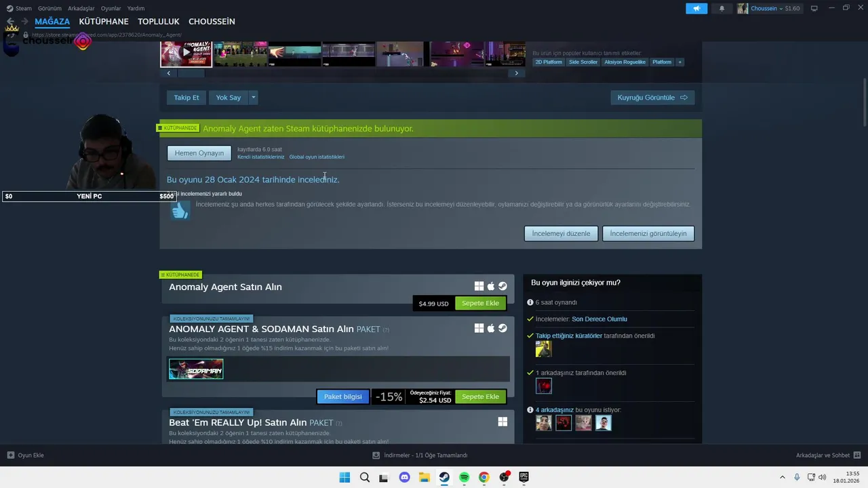The width and height of the screenshot is (868, 488).
Task: Open Spotify from the taskbar
Action: [464, 477]
